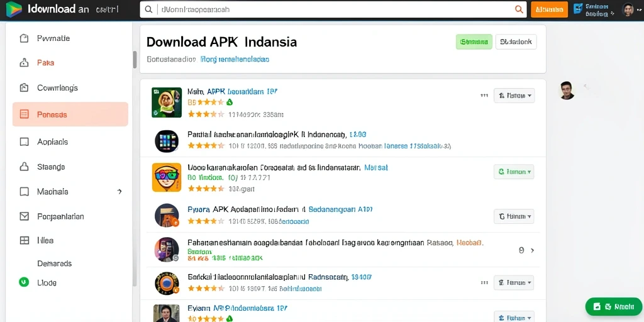
Task: Open the round phone-screen app icon
Action: (x=166, y=141)
